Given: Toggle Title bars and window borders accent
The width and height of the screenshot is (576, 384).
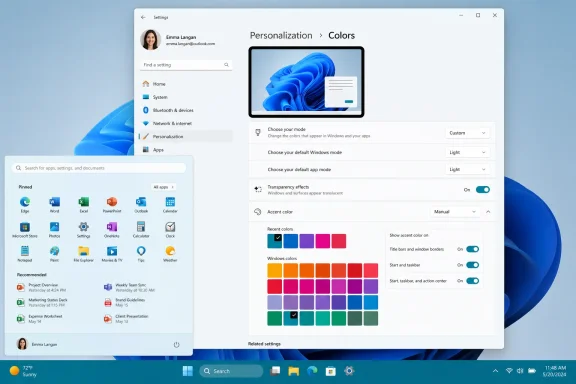Looking at the screenshot, I should click(x=472, y=249).
